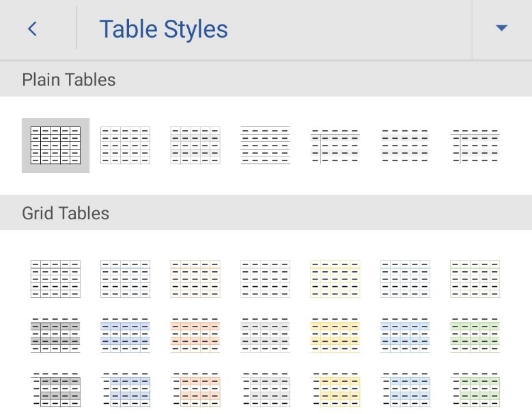This screenshot has height=414, width=532.
Task: Select the yellow Grid Table in third row
Action: [335, 391]
